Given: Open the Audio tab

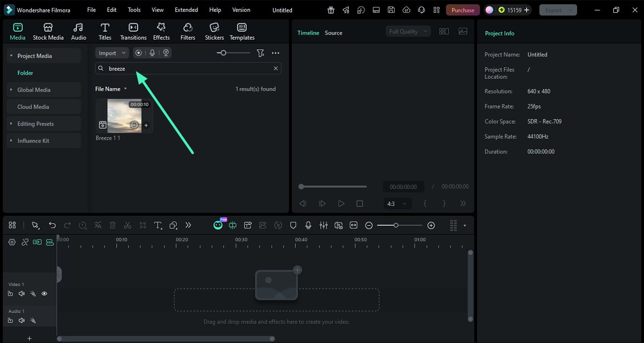Looking at the screenshot, I should 78,32.
